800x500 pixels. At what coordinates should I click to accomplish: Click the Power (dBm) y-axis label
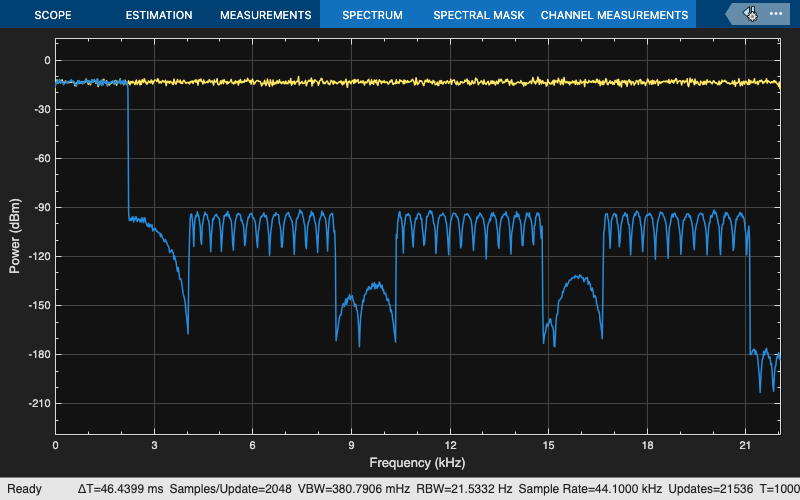15,236
